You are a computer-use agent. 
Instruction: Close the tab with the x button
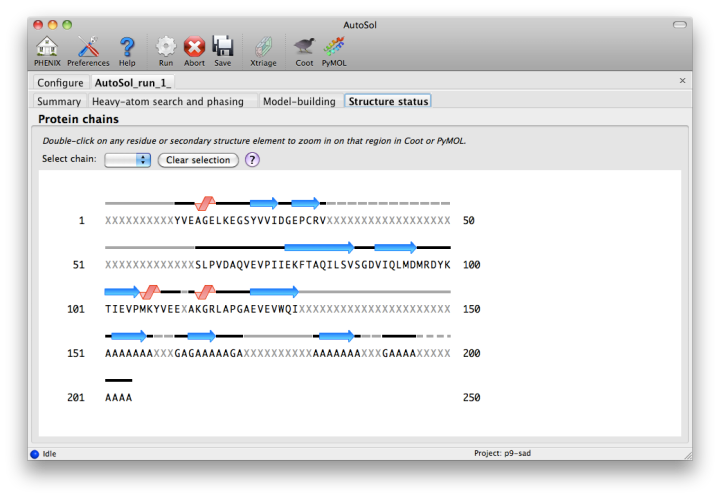(682, 81)
